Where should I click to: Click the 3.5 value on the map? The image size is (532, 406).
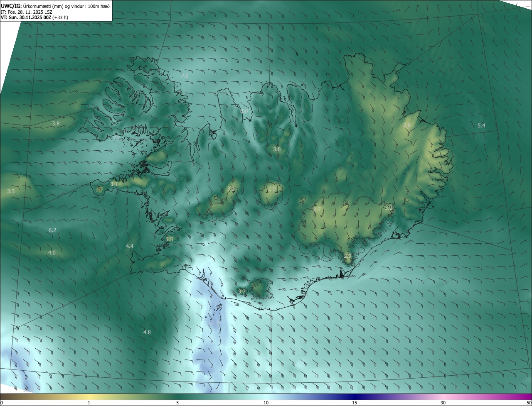[169, 240]
